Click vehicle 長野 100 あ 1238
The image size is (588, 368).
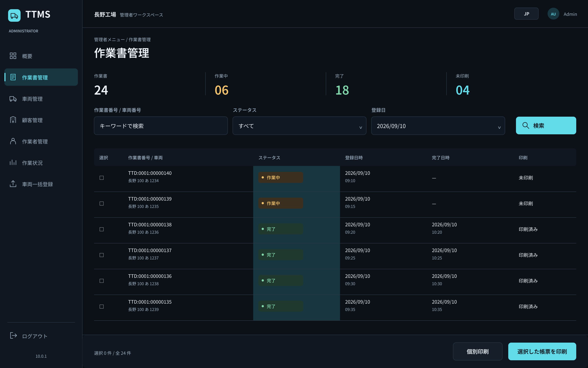[143, 284]
